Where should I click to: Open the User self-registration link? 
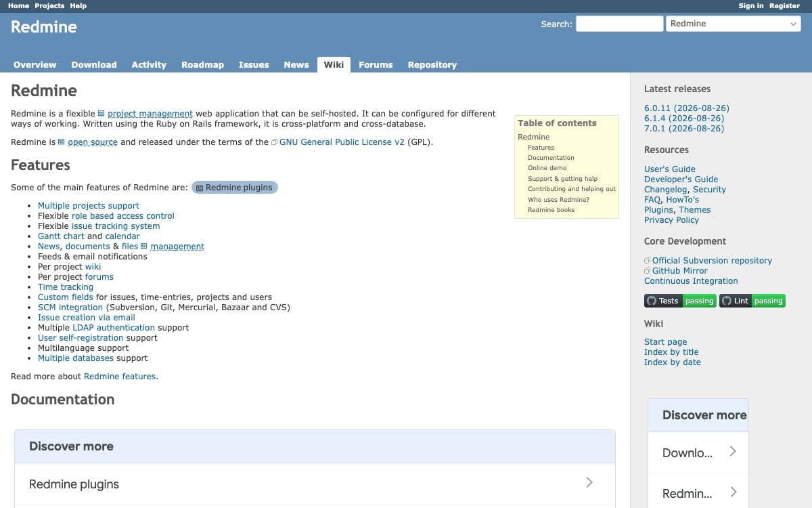(81, 338)
